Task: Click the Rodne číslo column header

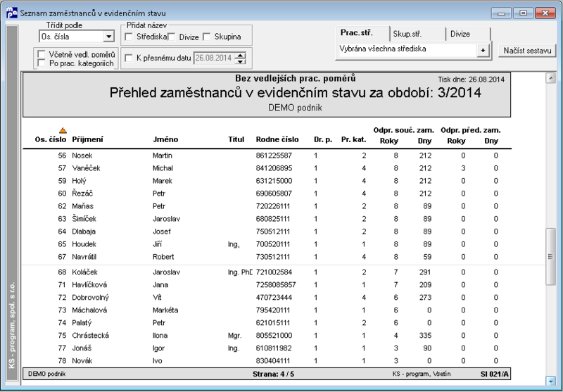Action: point(277,139)
